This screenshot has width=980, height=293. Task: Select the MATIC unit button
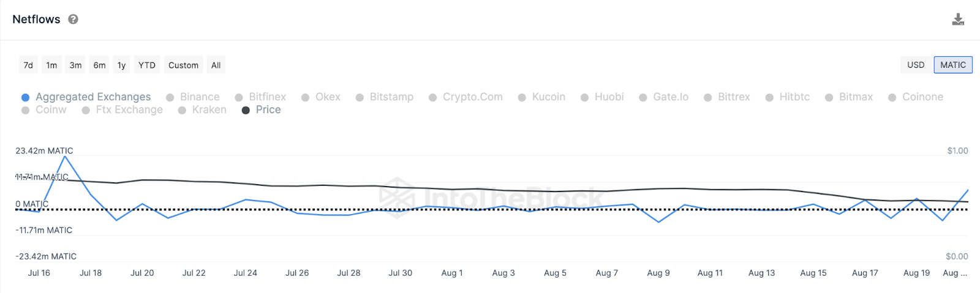point(952,65)
